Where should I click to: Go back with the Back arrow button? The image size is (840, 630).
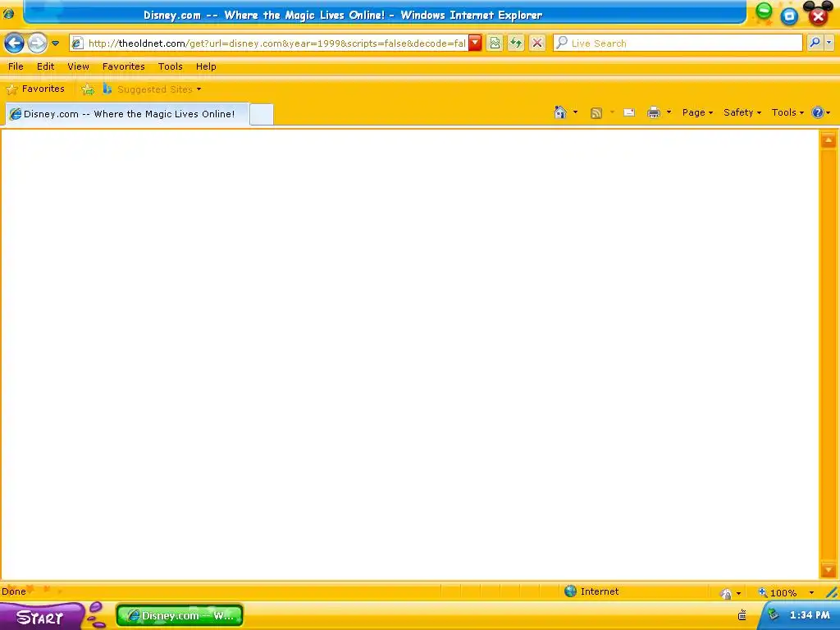click(x=14, y=43)
